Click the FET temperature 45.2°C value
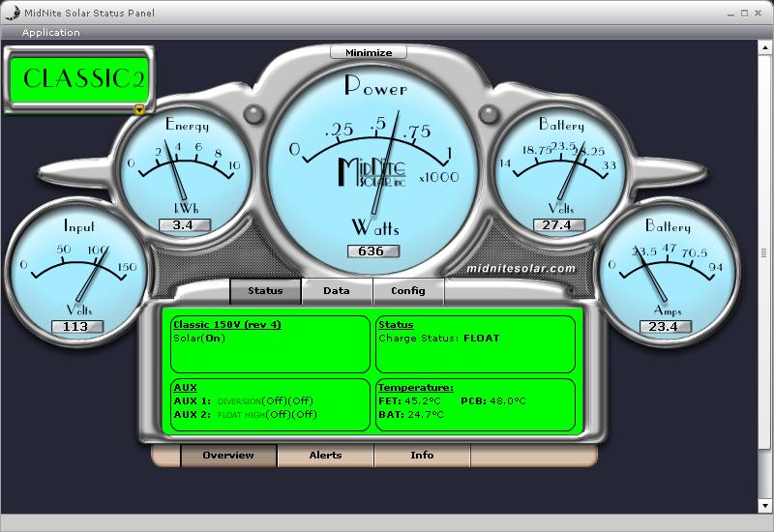 pyautogui.click(x=423, y=401)
